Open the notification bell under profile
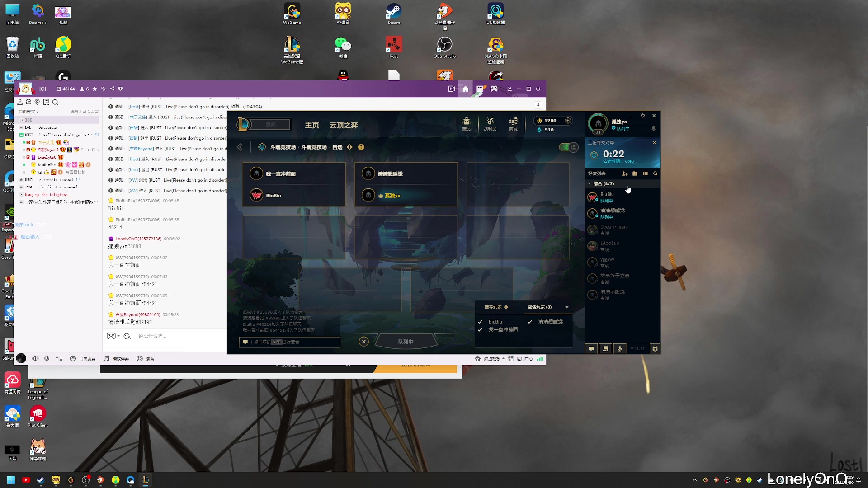Viewport: 868px width, 488px height. [653, 128]
